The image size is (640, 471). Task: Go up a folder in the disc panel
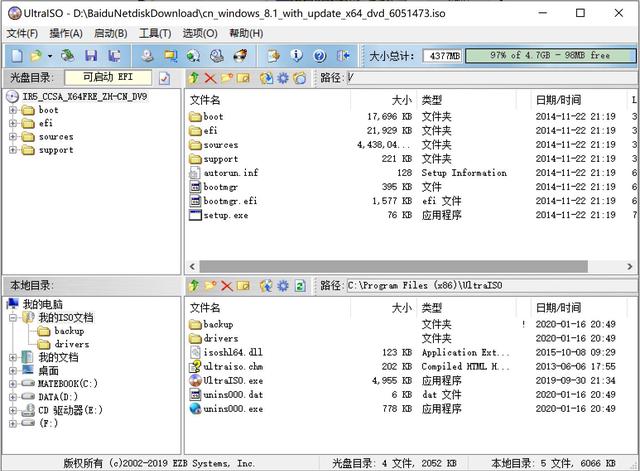tap(194, 78)
